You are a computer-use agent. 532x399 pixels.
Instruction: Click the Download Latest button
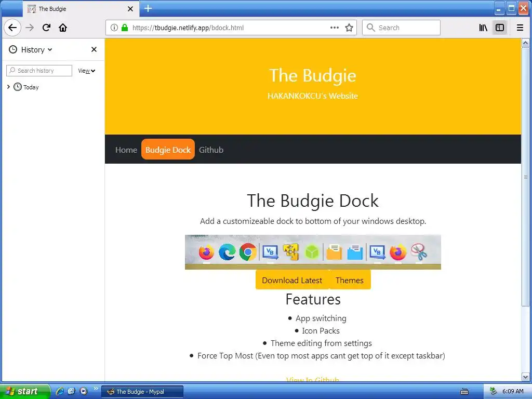point(292,280)
